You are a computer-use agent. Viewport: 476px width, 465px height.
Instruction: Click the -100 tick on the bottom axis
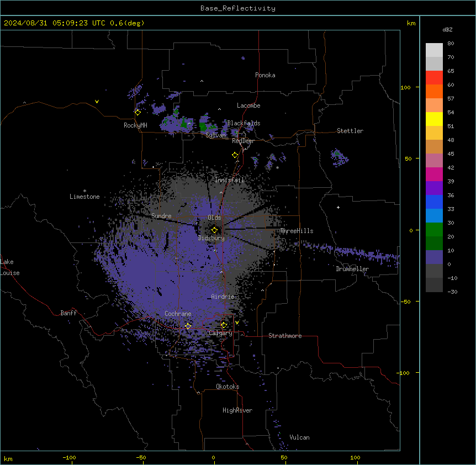point(69,458)
